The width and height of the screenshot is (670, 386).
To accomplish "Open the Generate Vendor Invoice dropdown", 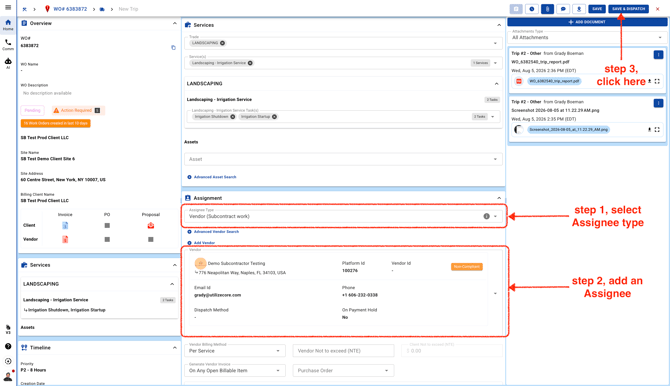I will point(235,370).
